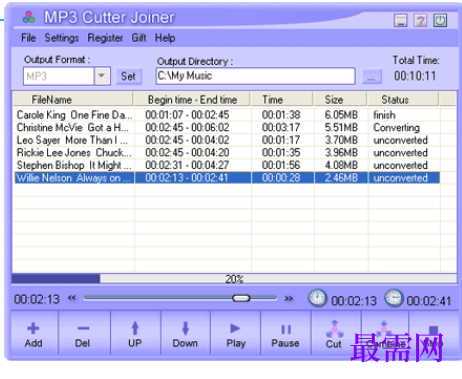Open the Register menu
Viewport: 462px width, 379px height.
click(x=105, y=38)
